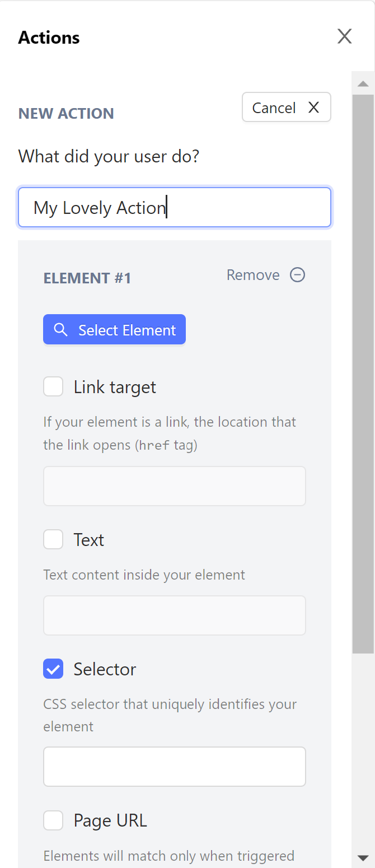Enable the Text checkbox
The image size is (375, 868).
point(53,539)
